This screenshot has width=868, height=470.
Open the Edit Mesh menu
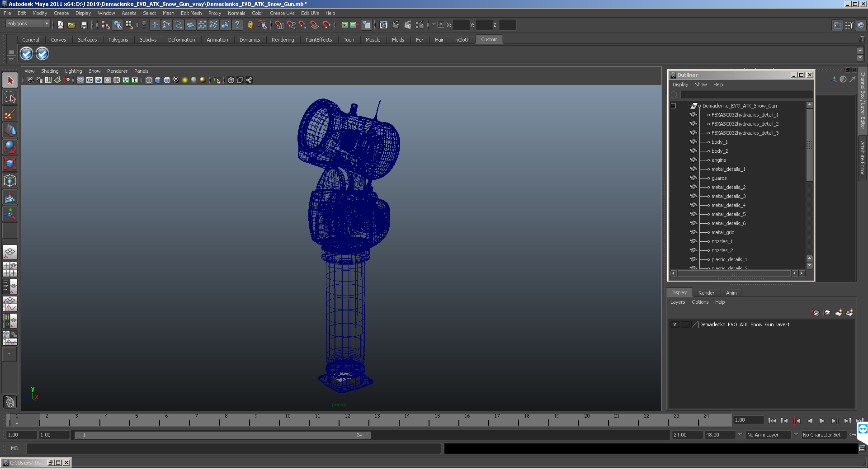pyautogui.click(x=191, y=13)
